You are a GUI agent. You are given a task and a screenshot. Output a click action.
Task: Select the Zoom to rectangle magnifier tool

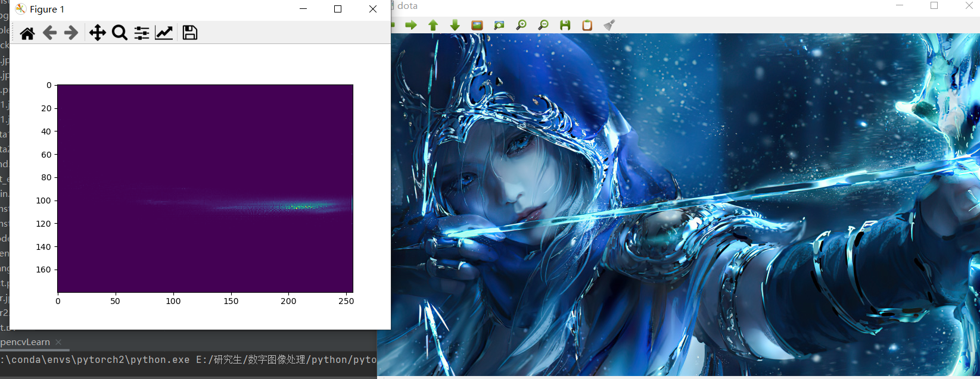[120, 33]
